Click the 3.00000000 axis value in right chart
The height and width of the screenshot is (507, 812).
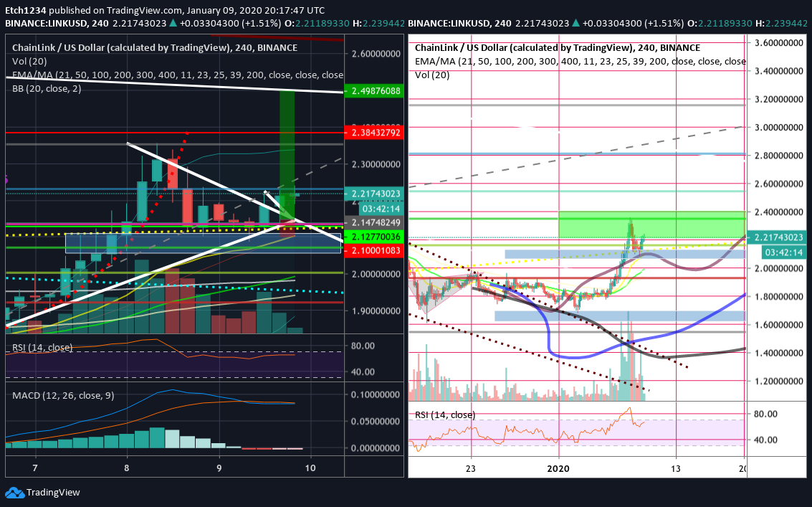[x=779, y=127]
